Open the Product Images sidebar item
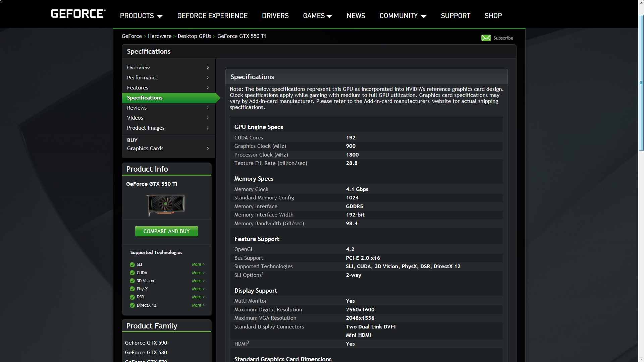Screen dimensions: 644x362 coord(169,128)
